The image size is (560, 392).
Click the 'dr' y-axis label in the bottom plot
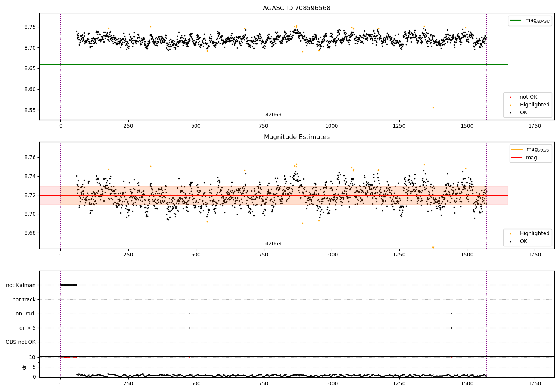coord(24,367)
